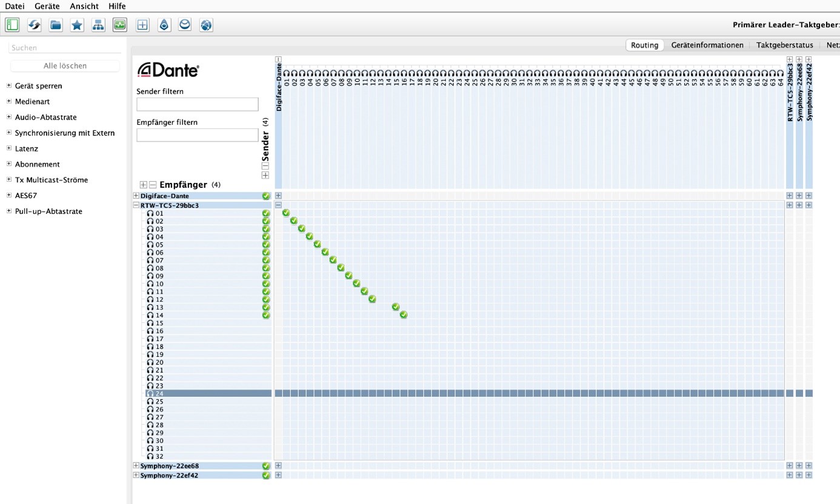The image size is (840, 504).
Task: Click headphone icon of receiver channel 16
Action: click(x=150, y=331)
